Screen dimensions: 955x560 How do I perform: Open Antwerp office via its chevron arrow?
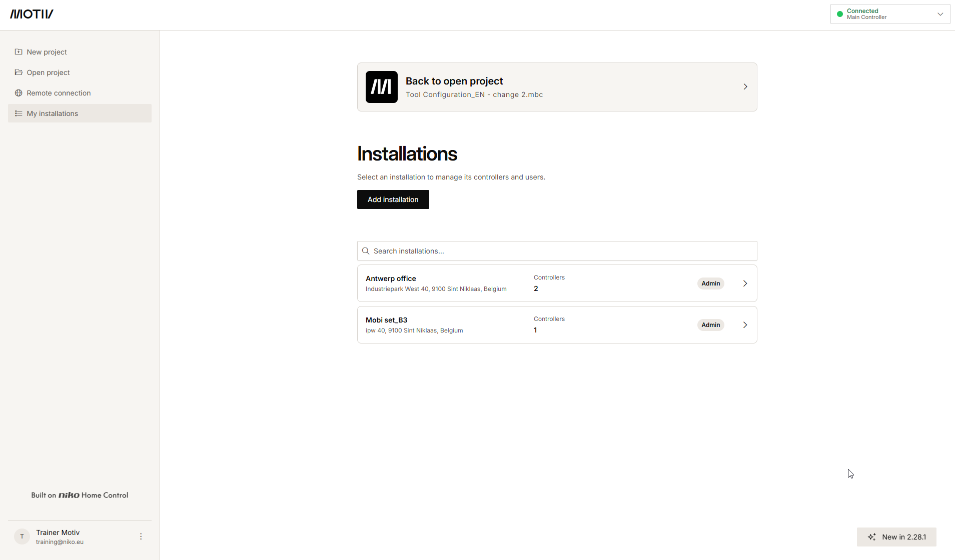click(x=745, y=283)
